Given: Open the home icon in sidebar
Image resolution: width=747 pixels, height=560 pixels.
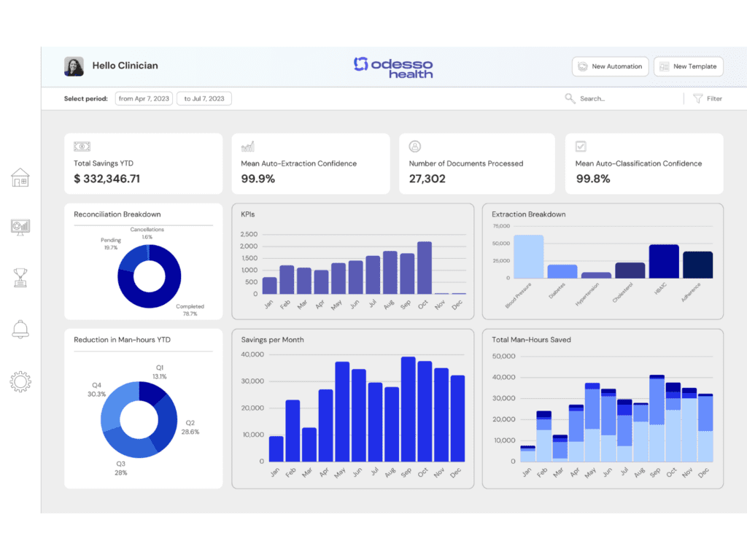Looking at the screenshot, I should point(20,177).
